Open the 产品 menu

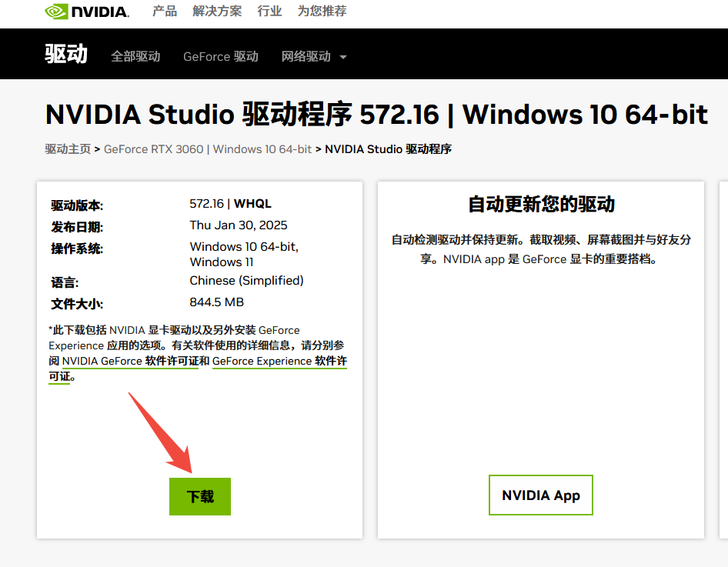coord(165,11)
